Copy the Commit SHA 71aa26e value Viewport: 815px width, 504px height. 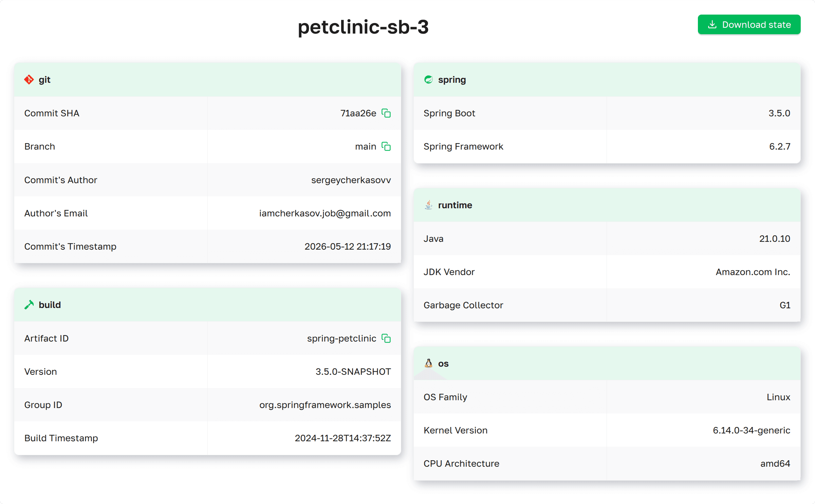pos(386,113)
